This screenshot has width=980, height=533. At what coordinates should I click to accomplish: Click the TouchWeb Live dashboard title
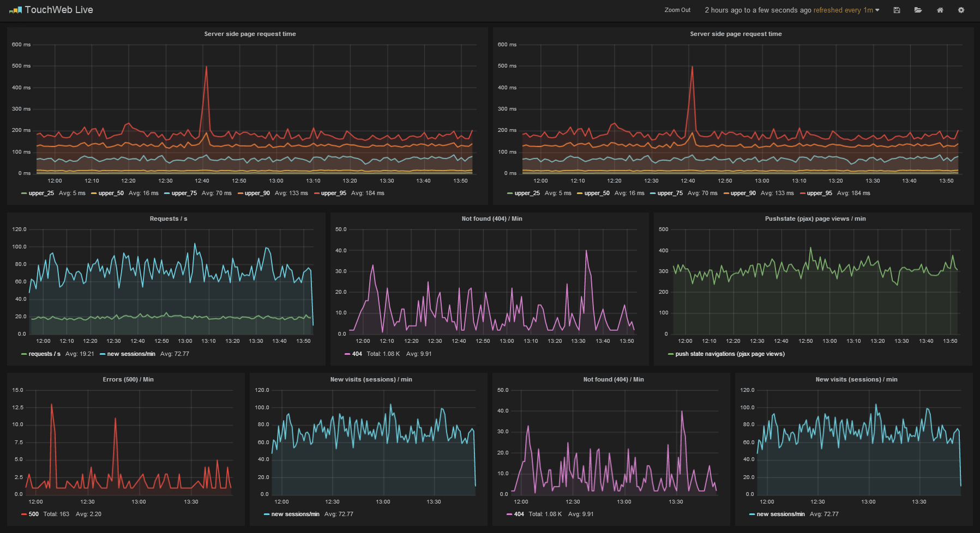(59, 10)
